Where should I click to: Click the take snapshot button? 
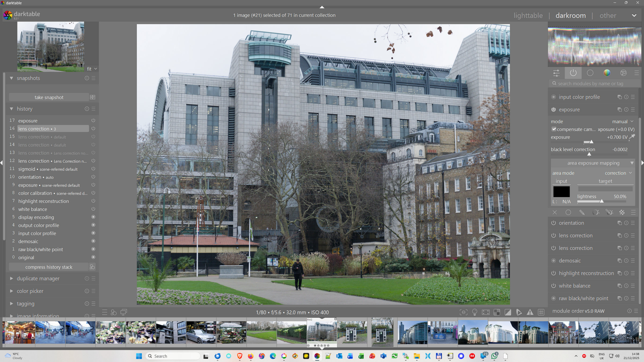pyautogui.click(x=49, y=97)
